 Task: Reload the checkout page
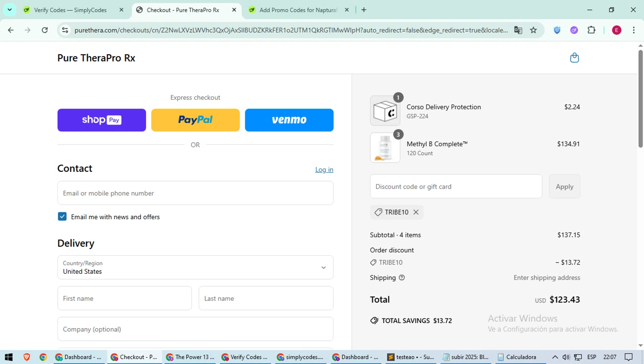pos(45,30)
